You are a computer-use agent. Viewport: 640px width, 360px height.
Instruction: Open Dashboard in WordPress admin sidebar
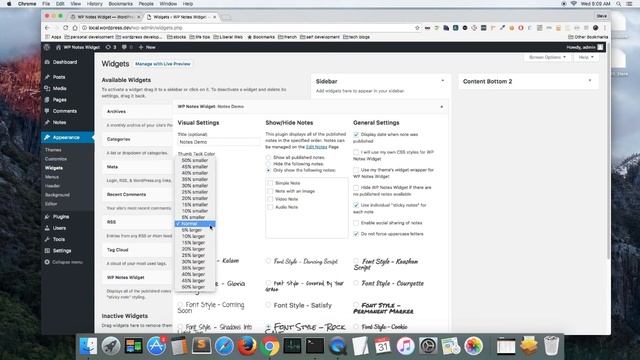(64, 62)
